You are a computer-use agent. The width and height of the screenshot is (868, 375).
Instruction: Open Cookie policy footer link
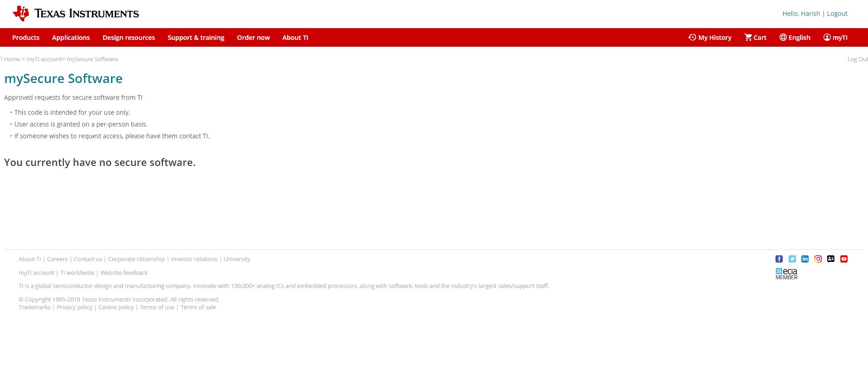(116, 307)
